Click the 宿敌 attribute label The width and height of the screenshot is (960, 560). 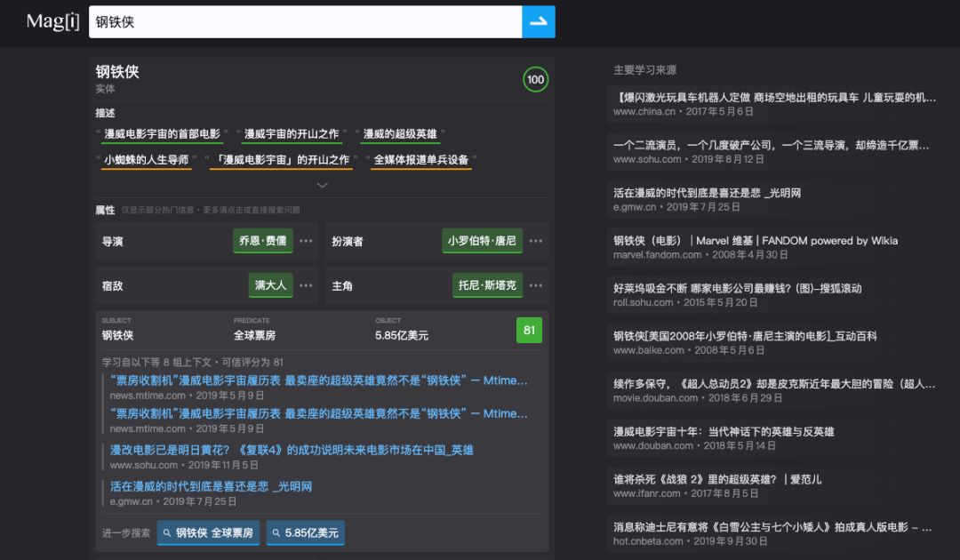tap(113, 286)
